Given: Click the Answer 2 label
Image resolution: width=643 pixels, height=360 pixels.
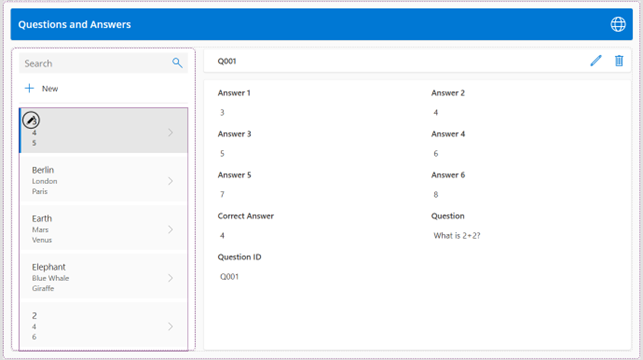Looking at the screenshot, I should pyautogui.click(x=448, y=93).
